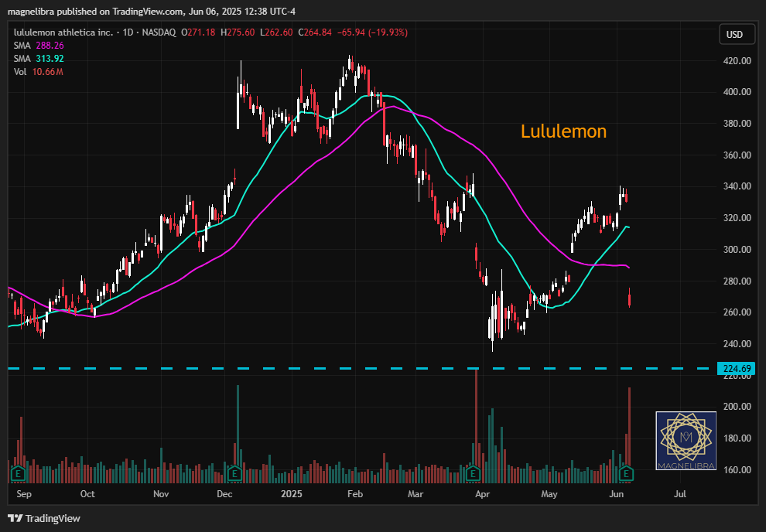Click the SMA 288.26 indicator legend
Screen dimensions: 766x532
point(39,46)
